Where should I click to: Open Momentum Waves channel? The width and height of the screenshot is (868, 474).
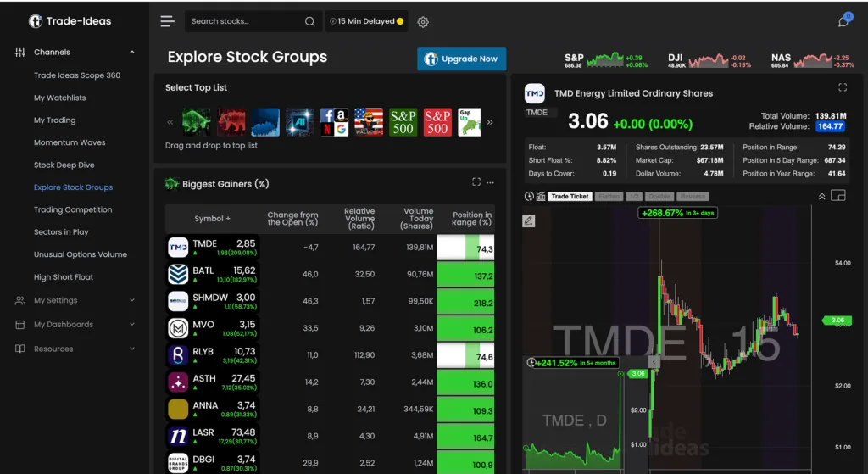pyautogui.click(x=70, y=142)
